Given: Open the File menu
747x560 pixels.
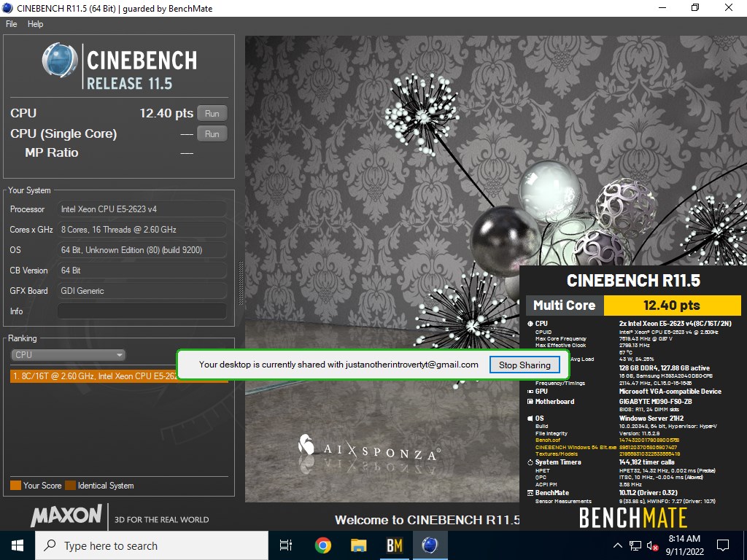Looking at the screenshot, I should (11, 24).
